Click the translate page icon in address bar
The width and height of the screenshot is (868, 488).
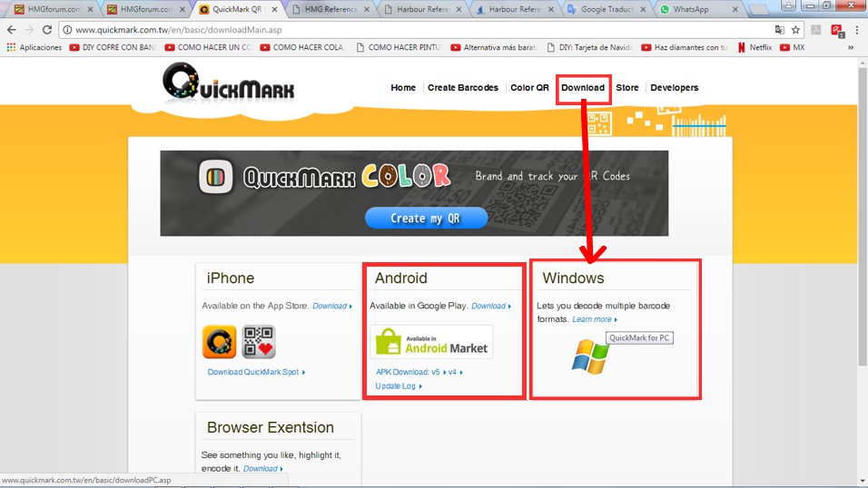(x=779, y=30)
